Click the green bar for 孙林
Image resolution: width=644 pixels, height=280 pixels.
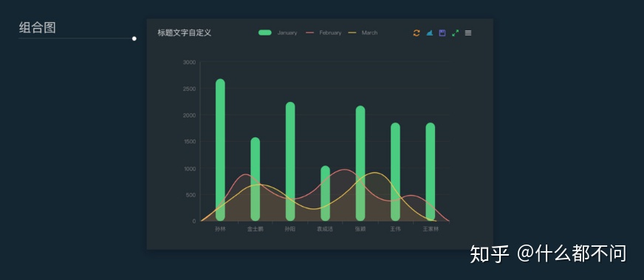point(220,150)
